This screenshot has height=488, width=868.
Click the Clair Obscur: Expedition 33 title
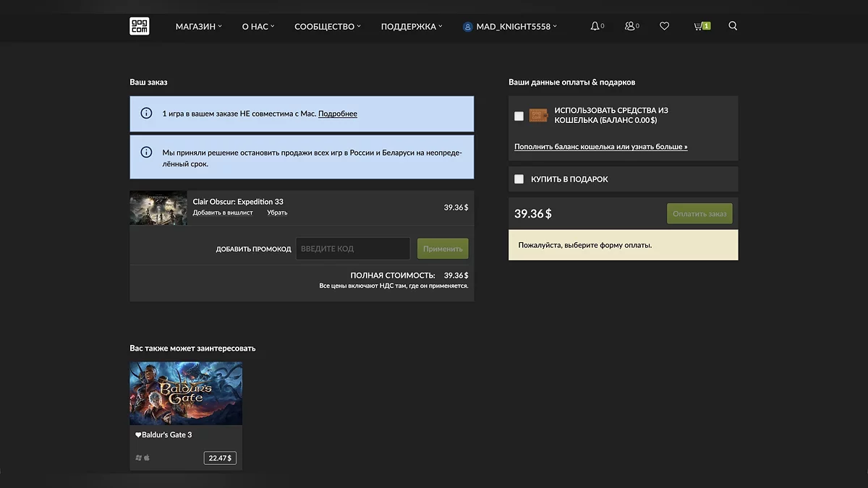click(x=238, y=202)
